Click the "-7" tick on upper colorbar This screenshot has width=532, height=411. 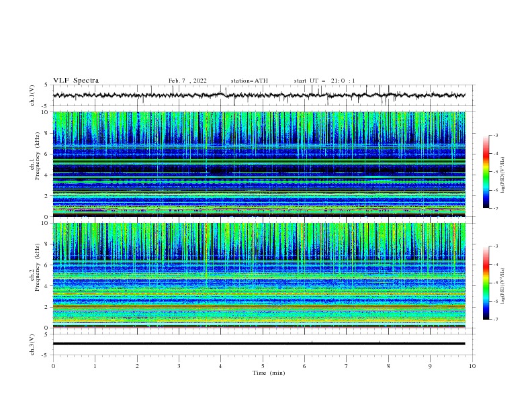point(495,208)
